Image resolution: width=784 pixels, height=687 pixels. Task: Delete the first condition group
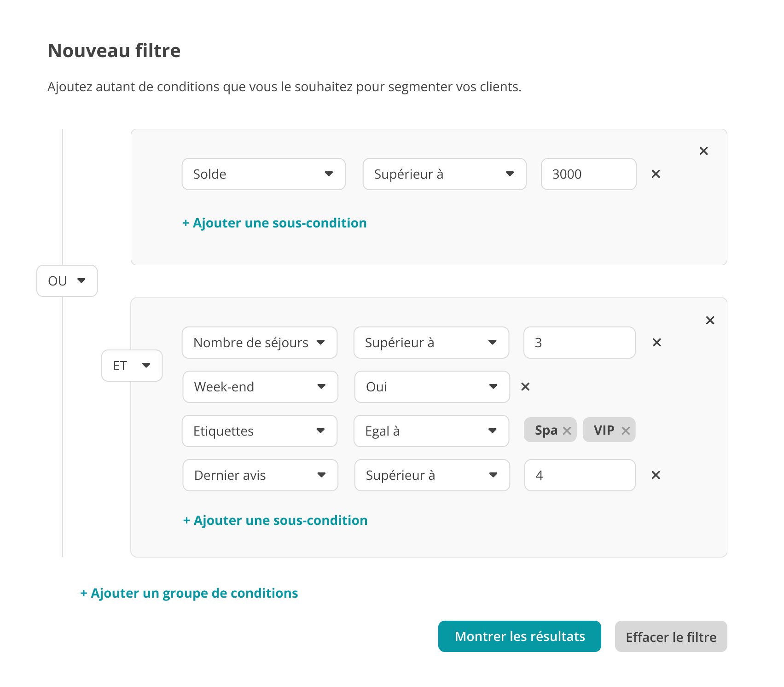703,151
